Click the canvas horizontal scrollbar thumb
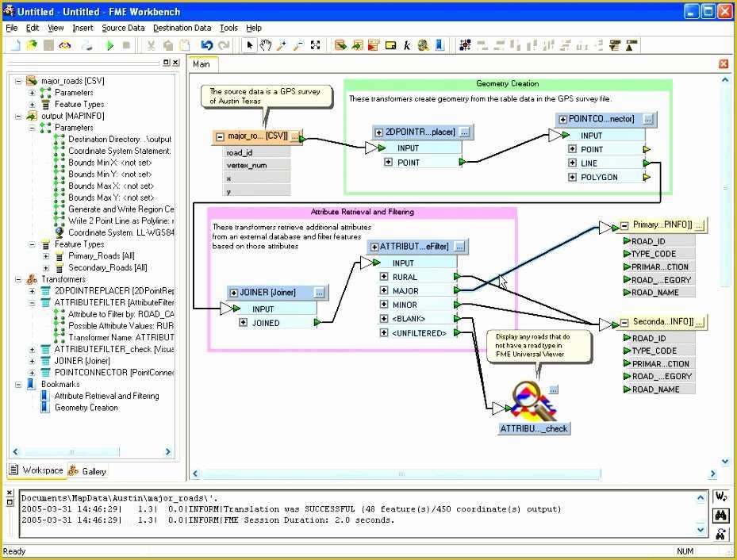This screenshot has width=737, height=560. tap(401, 474)
